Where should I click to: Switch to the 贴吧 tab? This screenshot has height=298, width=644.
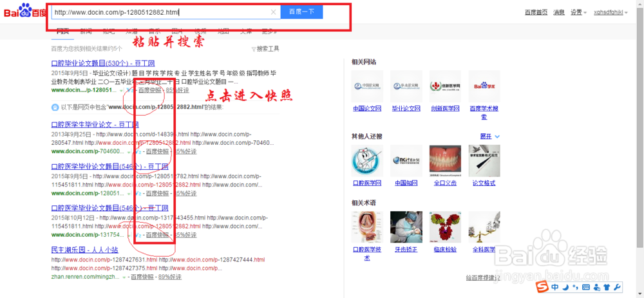point(109,31)
